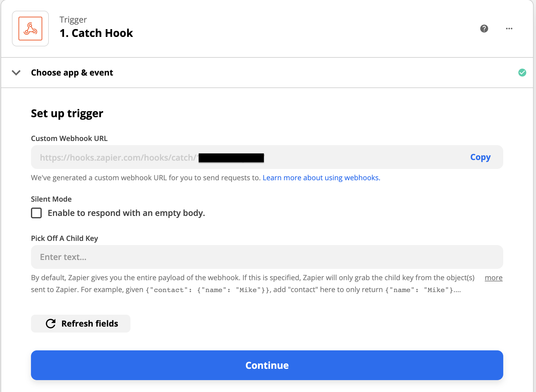Focus the Pick Off A Child Key field

pos(267,257)
